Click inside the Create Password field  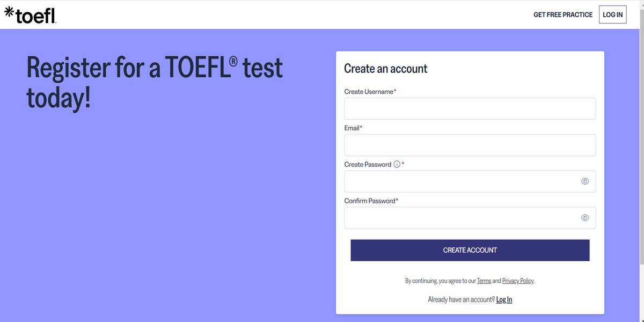[462, 180]
